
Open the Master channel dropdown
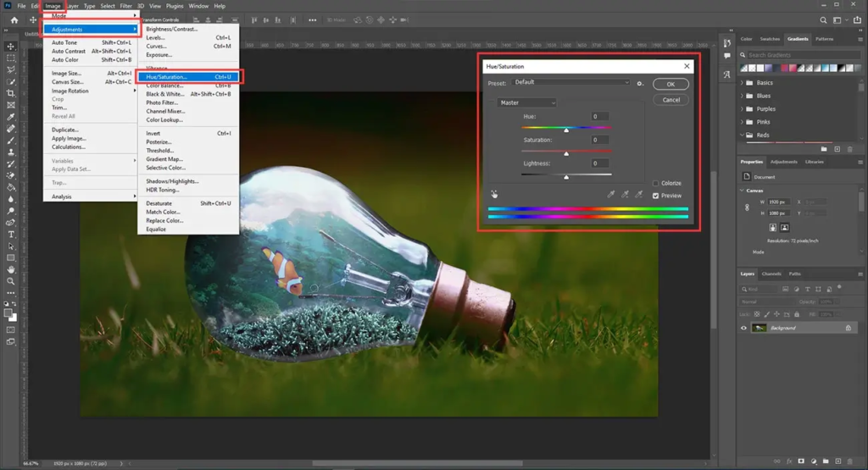point(526,102)
